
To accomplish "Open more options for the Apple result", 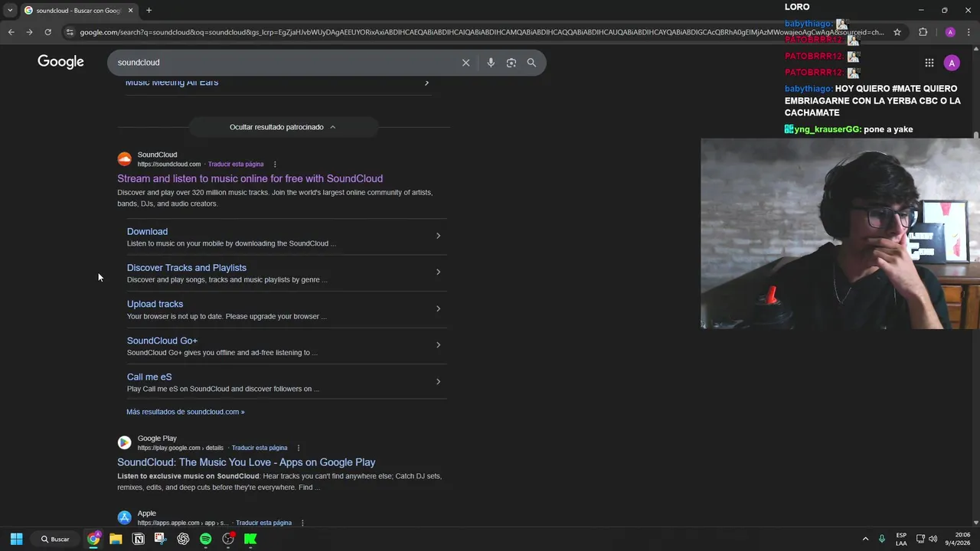I will coord(302,523).
